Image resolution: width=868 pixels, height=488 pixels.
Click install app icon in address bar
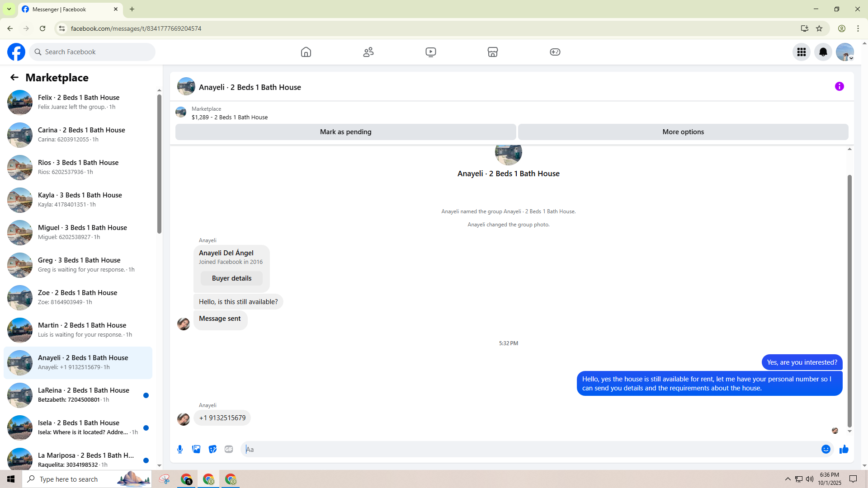coord(804,28)
